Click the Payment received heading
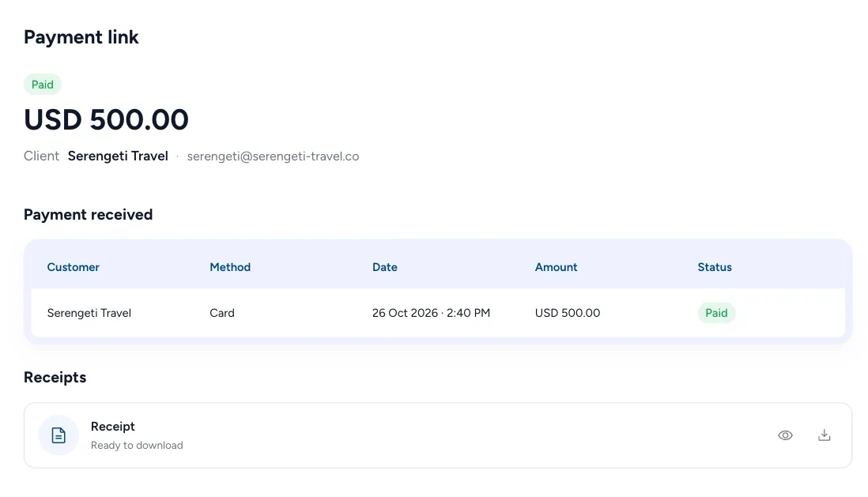The image size is (868, 497). [x=88, y=215]
